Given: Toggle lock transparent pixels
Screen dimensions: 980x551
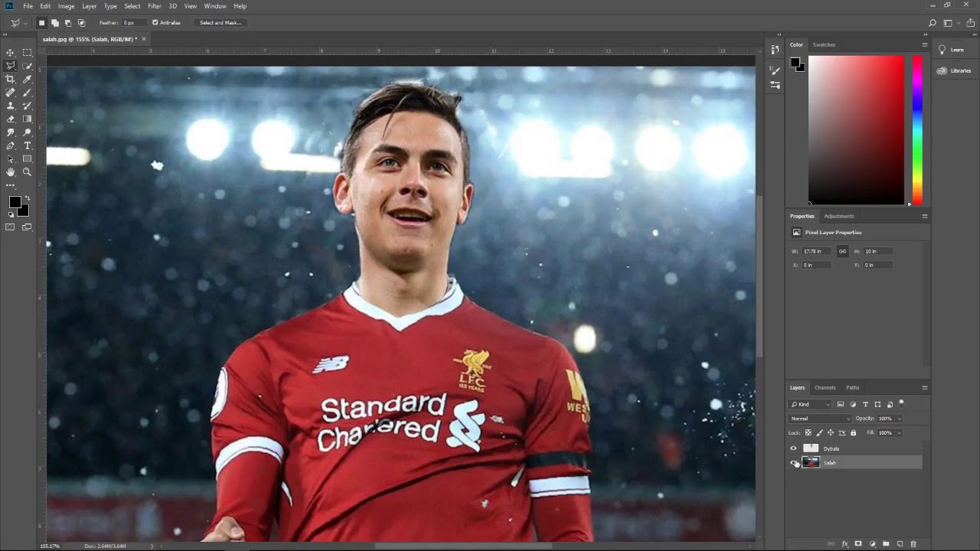Looking at the screenshot, I should [x=808, y=432].
